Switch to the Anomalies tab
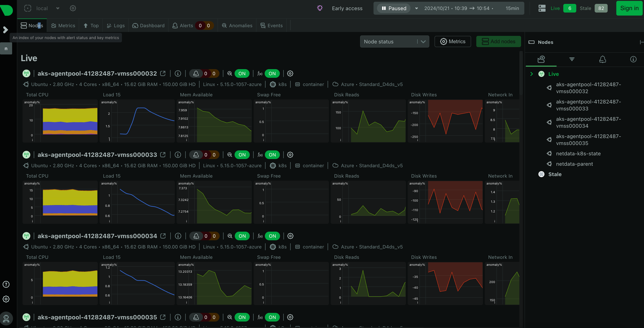 [x=237, y=25]
